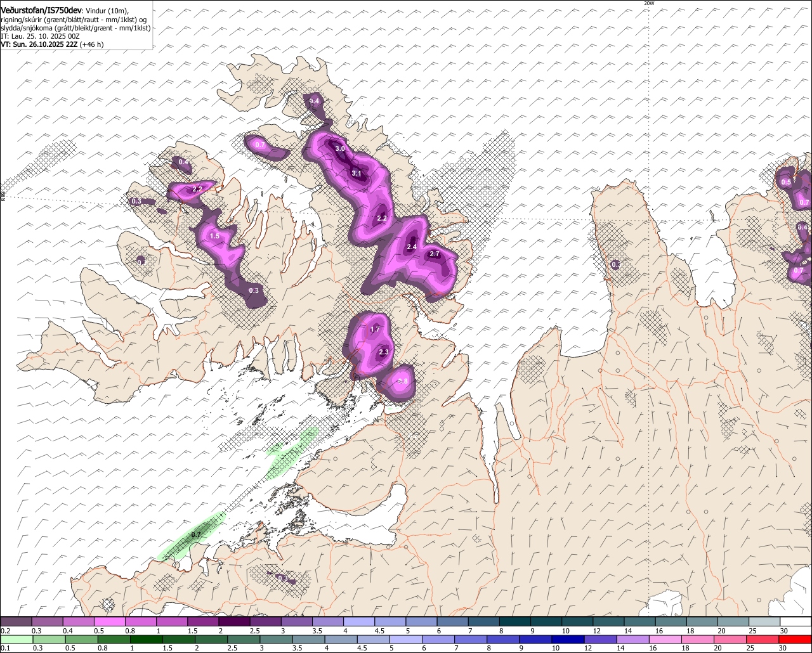Click the 20W longitude label
The width and height of the screenshot is (812, 653).
click(x=648, y=3)
